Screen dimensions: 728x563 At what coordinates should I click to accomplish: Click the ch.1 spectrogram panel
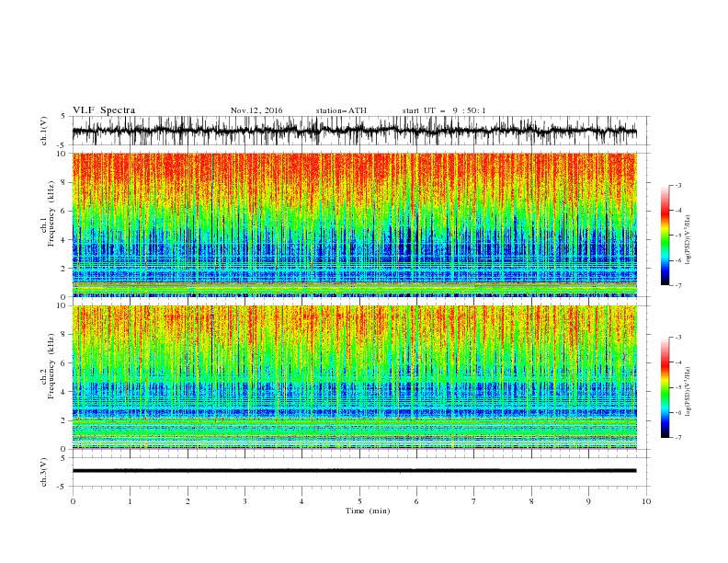(354, 224)
